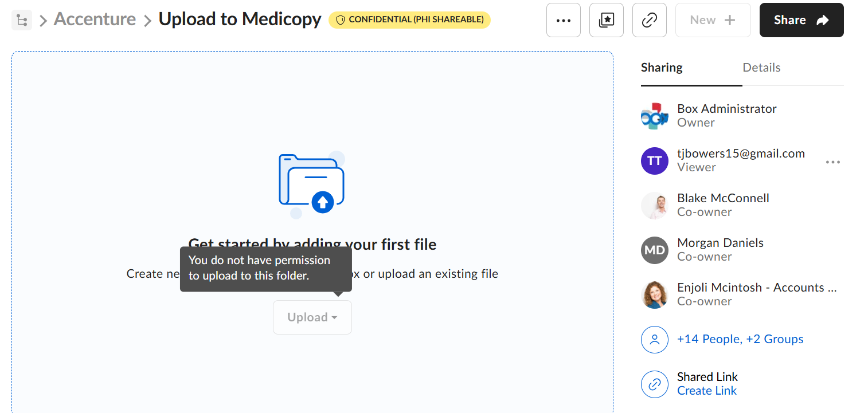Image resolution: width=868 pixels, height=413 pixels.
Task: Click the TT avatar for tjbowers15
Action: [x=655, y=161]
